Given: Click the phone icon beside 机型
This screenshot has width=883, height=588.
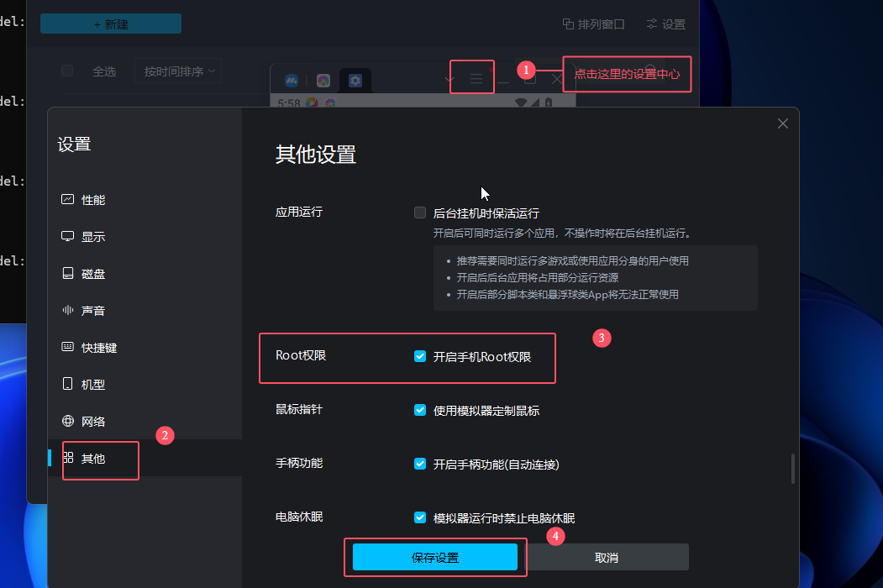Looking at the screenshot, I should pos(67,384).
